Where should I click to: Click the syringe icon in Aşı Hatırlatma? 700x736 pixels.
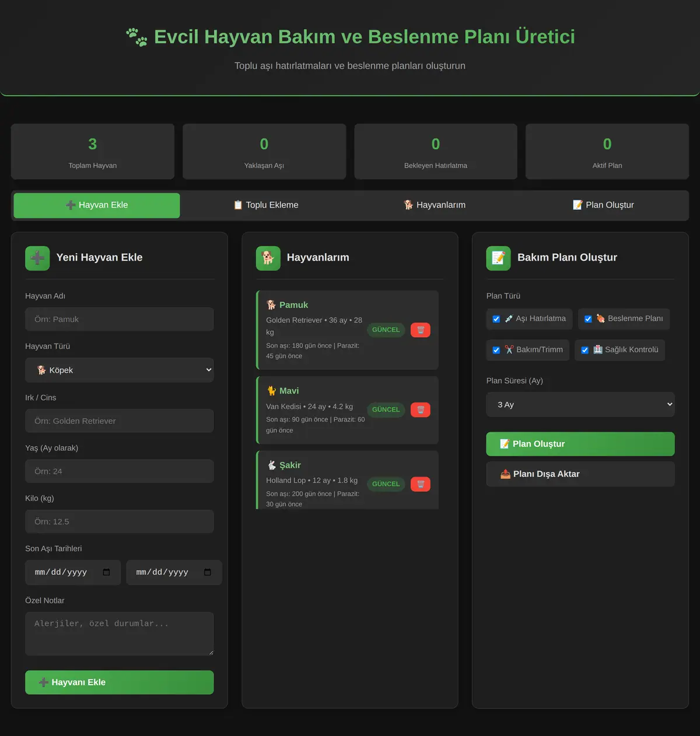(x=509, y=319)
